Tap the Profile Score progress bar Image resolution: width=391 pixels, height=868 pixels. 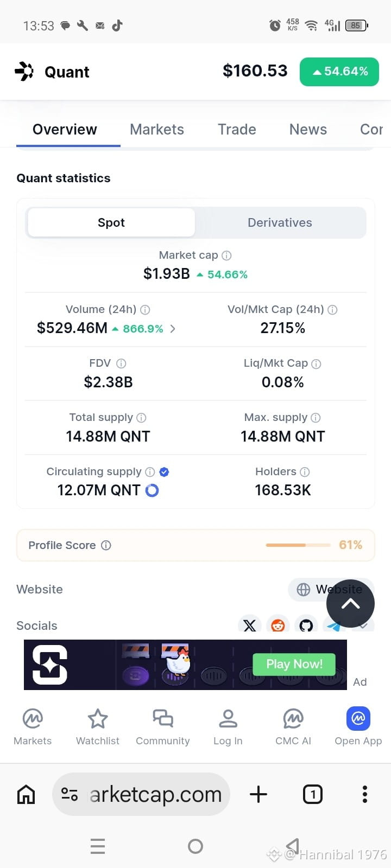(x=298, y=545)
